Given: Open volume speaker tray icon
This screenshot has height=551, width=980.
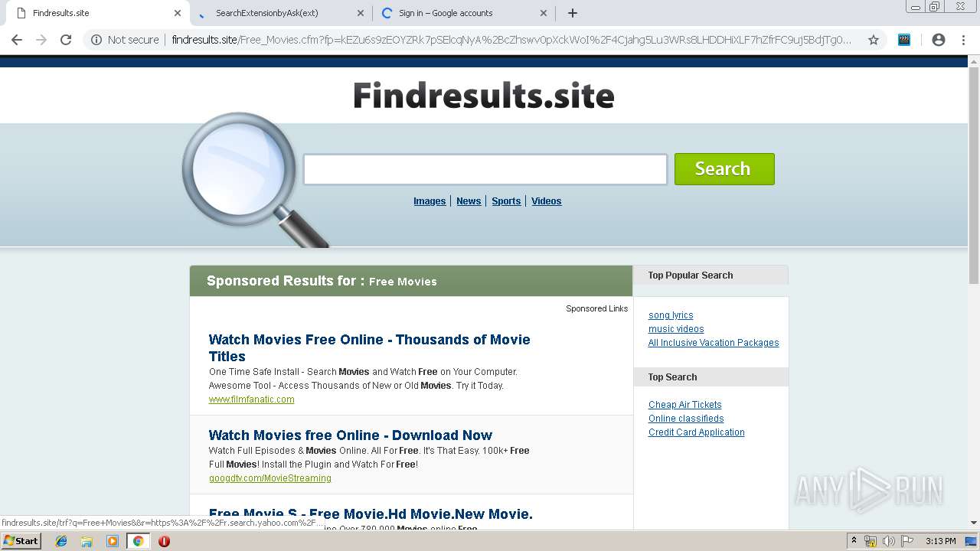Looking at the screenshot, I should [889, 541].
